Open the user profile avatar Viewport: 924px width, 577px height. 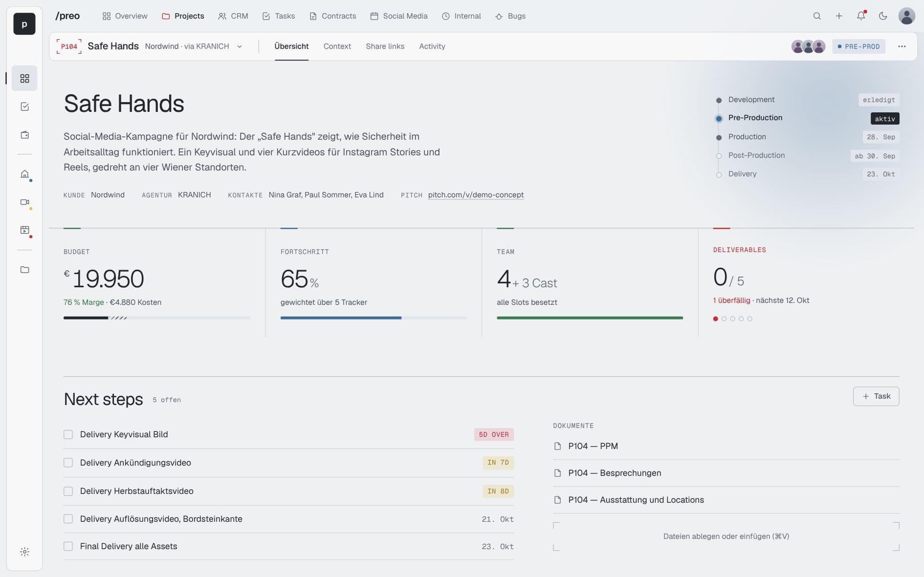coord(907,16)
